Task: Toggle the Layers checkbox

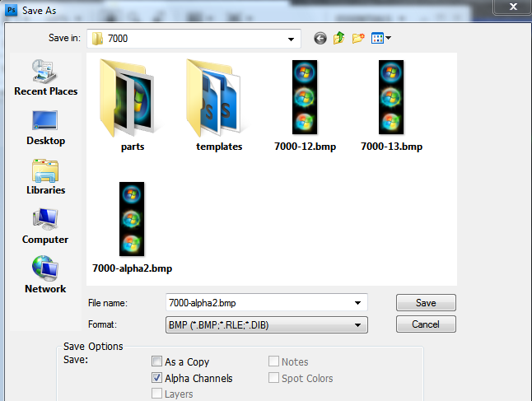Action: pos(156,394)
